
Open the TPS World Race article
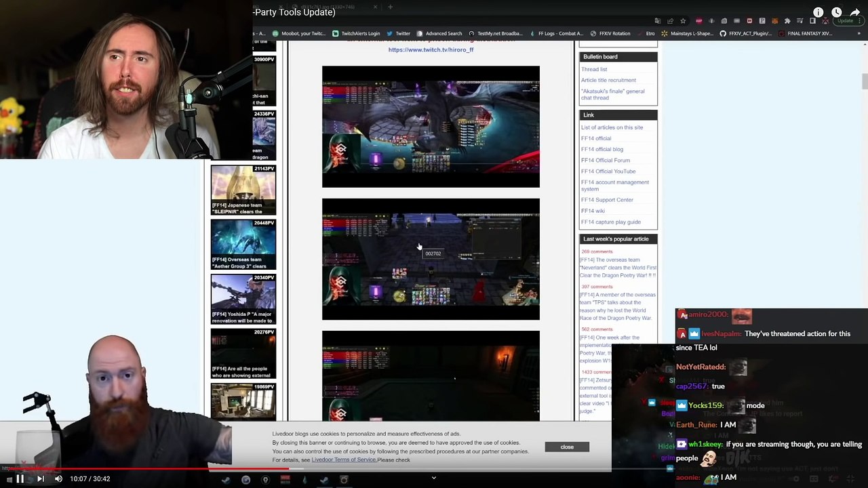(x=618, y=306)
